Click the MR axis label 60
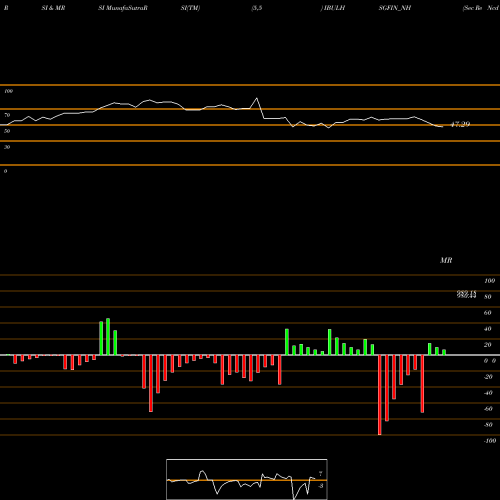This screenshot has width=500, height=500. (x=488, y=313)
